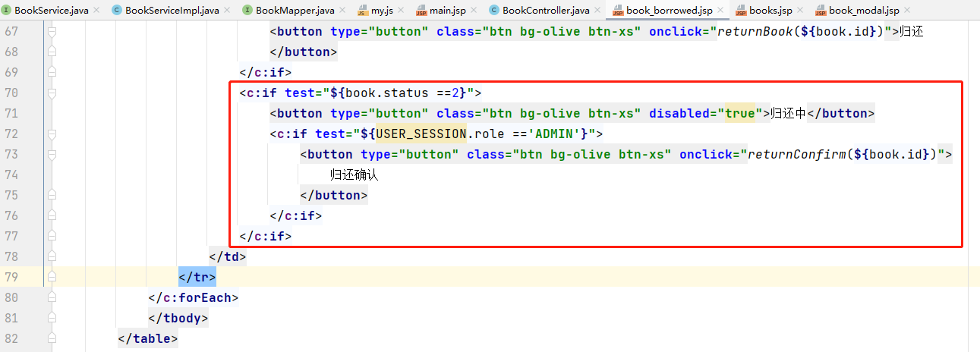The image size is (980, 352).
Task: Toggle the fold marker on line 82
Action: 52,338
